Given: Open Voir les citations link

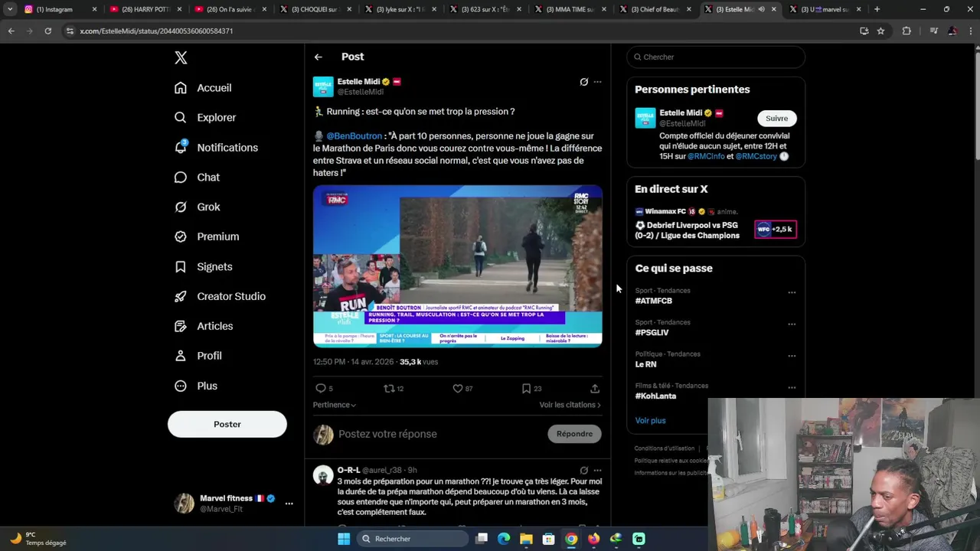Looking at the screenshot, I should [570, 405].
